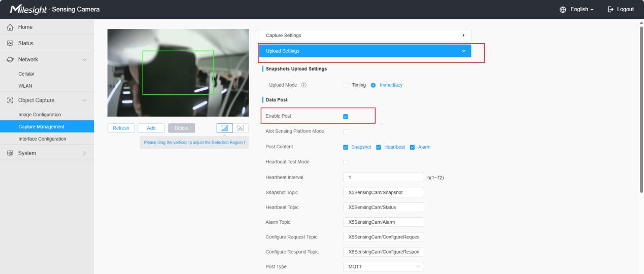Screen dimensions: 644x274
Task: Click the Add region button
Action: click(x=151, y=128)
